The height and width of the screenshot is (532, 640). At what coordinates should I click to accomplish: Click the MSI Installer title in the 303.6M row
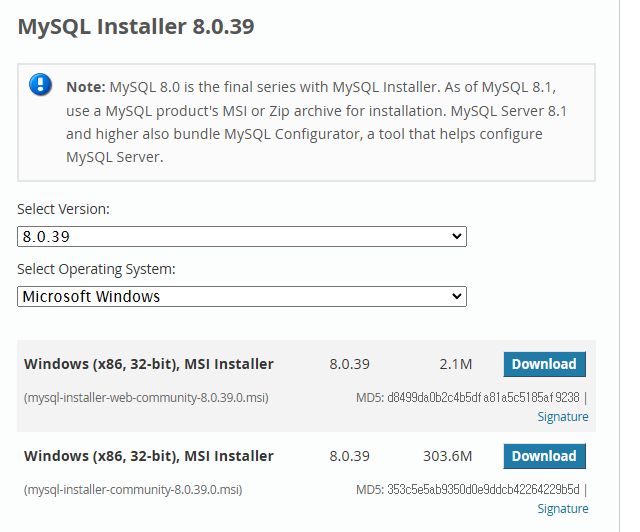click(148, 456)
